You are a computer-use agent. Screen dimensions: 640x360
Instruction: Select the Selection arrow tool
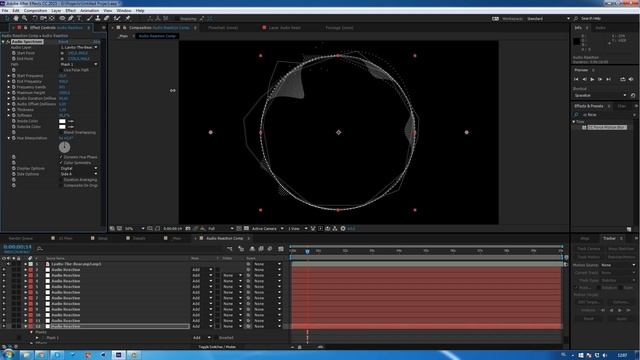point(7,18)
